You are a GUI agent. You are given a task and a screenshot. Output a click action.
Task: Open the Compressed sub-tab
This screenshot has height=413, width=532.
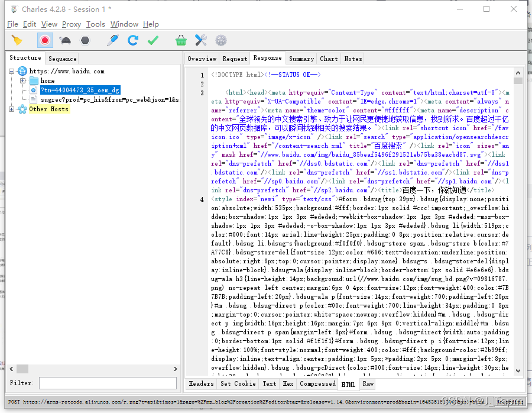point(317,383)
